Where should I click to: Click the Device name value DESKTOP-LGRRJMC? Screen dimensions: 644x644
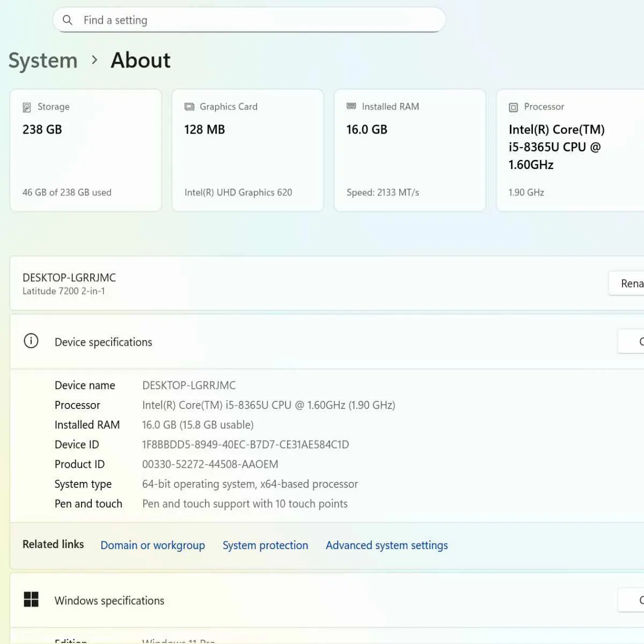point(189,385)
